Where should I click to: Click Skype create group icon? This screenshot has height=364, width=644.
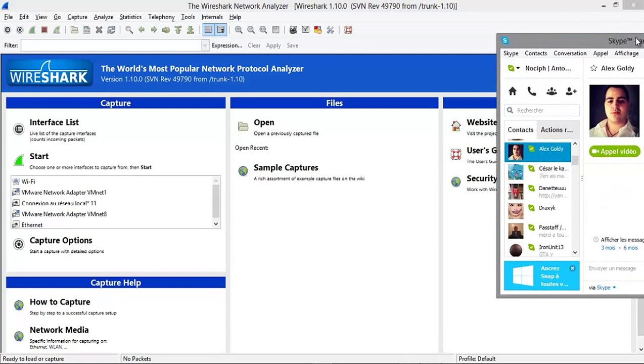coord(551,92)
